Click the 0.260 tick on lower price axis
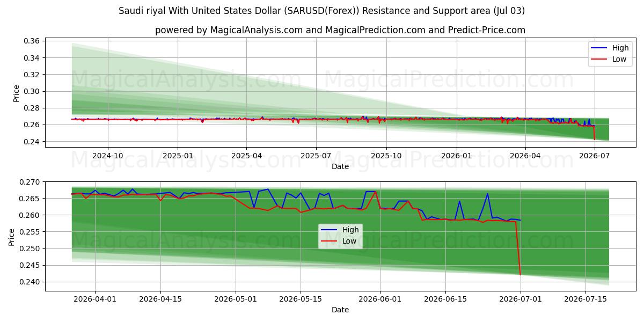Image resolution: width=644 pixels, height=322 pixels. point(30,215)
